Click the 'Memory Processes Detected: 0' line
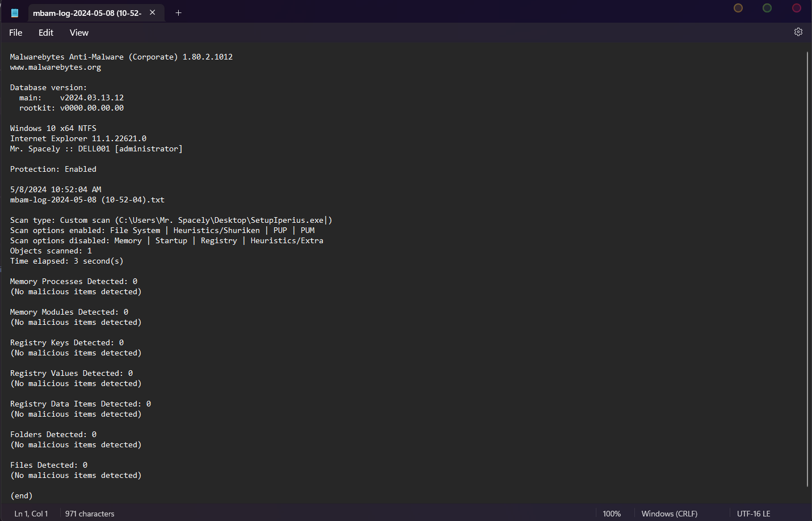Screen dimensions: 812x521 (x=74, y=282)
